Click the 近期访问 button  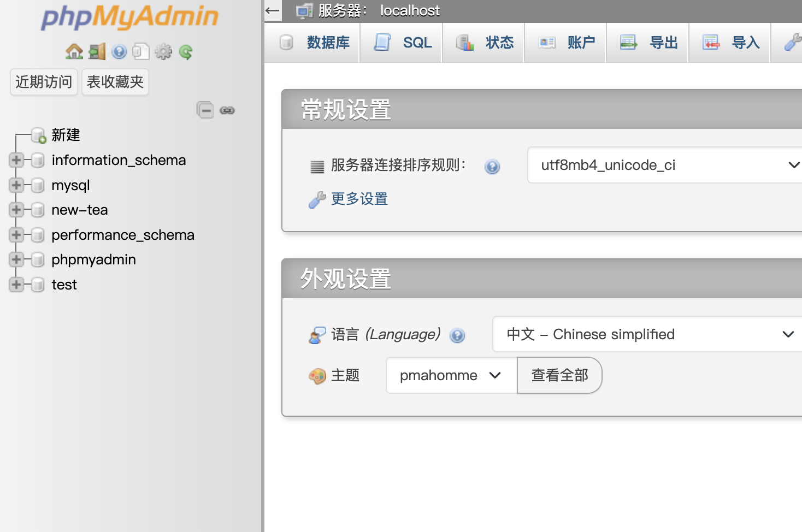tap(44, 82)
